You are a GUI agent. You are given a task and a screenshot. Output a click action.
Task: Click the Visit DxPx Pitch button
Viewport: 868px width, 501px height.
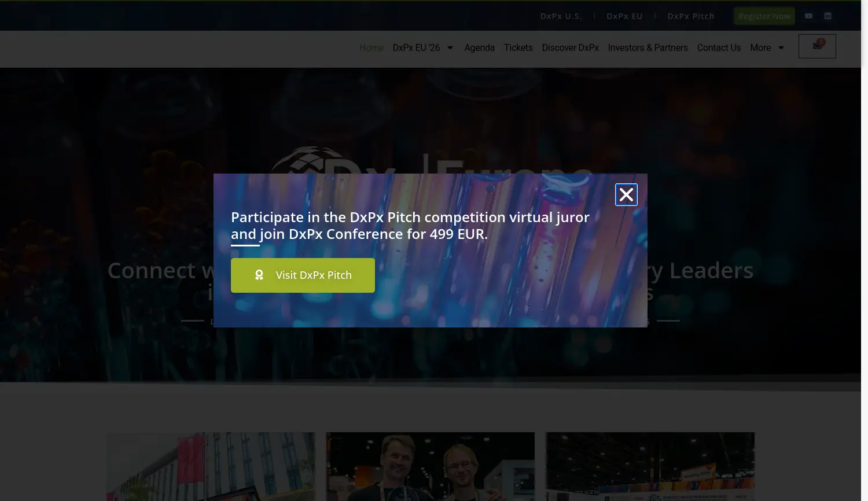[303, 275]
